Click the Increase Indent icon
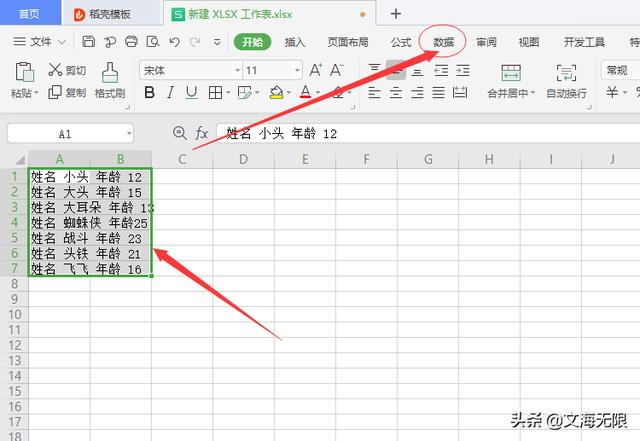The width and height of the screenshot is (640, 441). click(x=462, y=71)
